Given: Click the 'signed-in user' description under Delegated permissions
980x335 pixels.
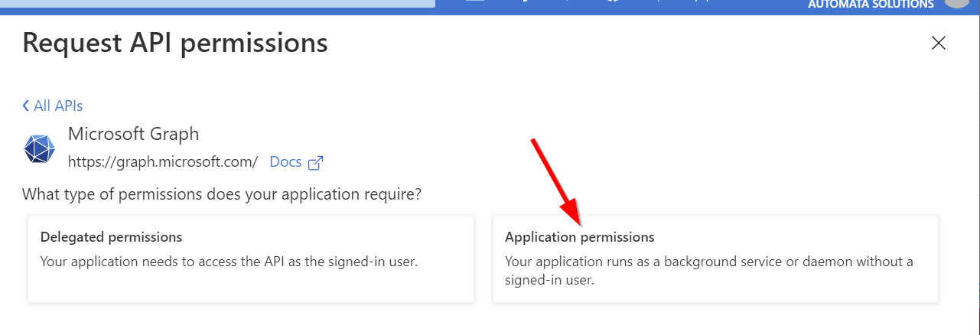Looking at the screenshot, I should (x=229, y=262).
